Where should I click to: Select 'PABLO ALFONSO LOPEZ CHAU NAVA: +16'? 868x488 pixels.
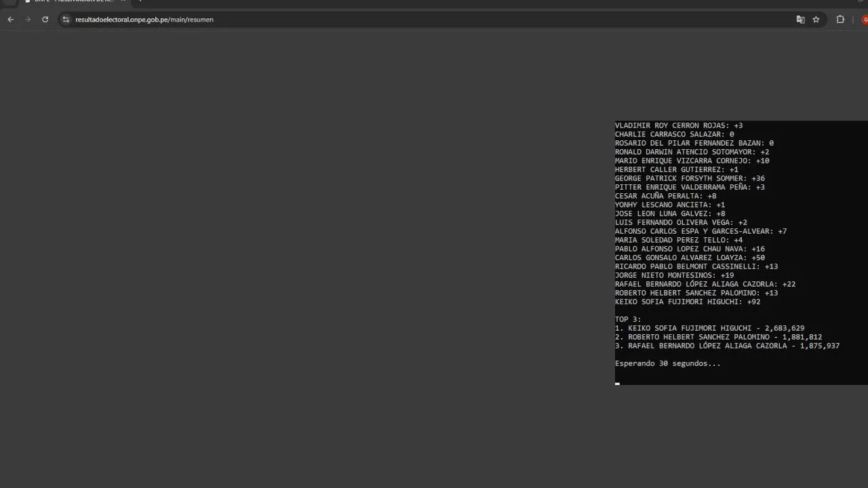pyautogui.click(x=690, y=249)
